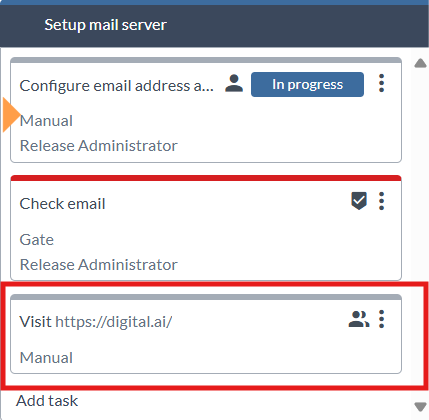Screen dimensions: 429x420
Task: Click the team assignee icon on Visit task
Action: point(359,319)
